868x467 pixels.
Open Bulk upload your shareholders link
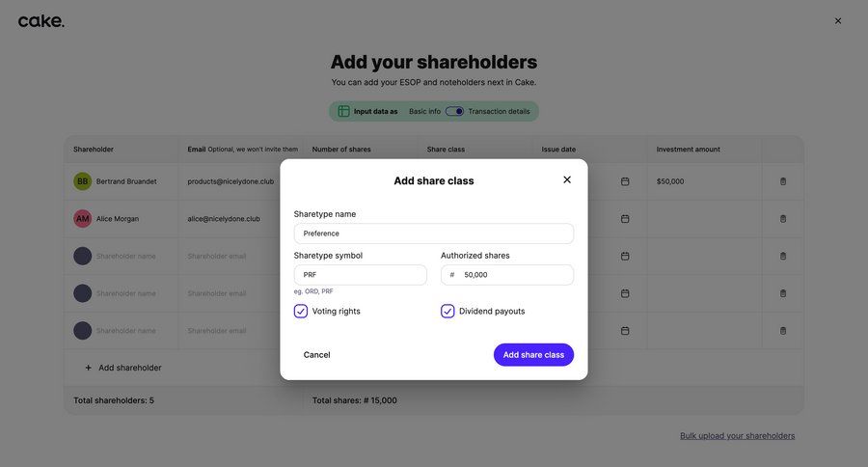coord(738,436)
